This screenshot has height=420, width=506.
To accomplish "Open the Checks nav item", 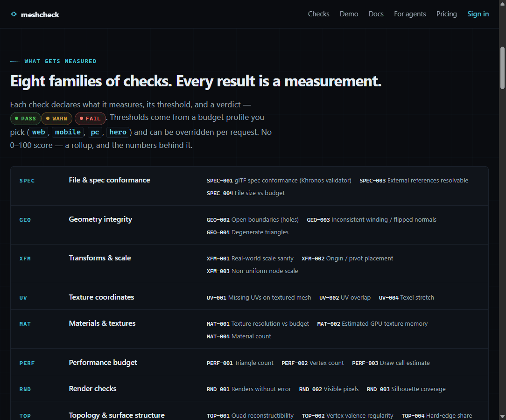I will pos(318,14).
